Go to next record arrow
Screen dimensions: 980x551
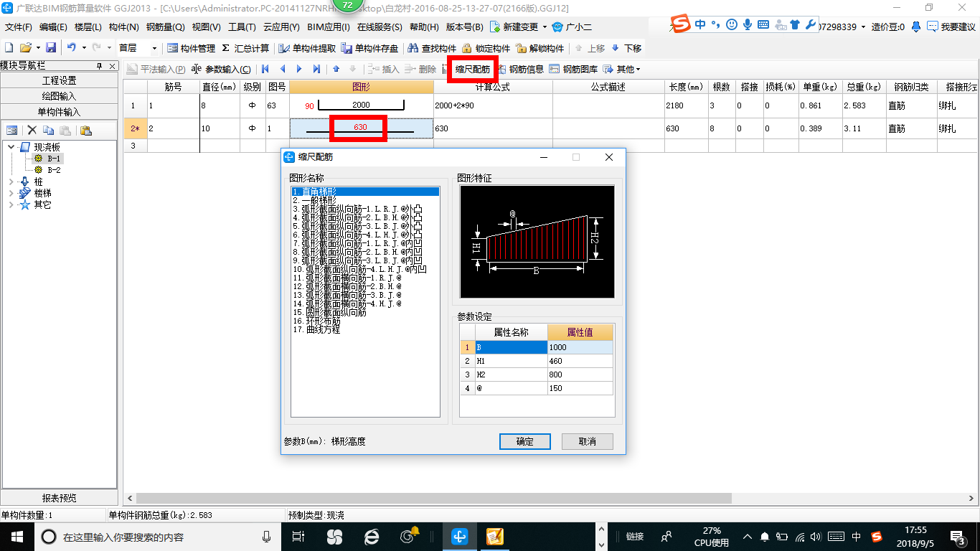[x=300, y=70]
